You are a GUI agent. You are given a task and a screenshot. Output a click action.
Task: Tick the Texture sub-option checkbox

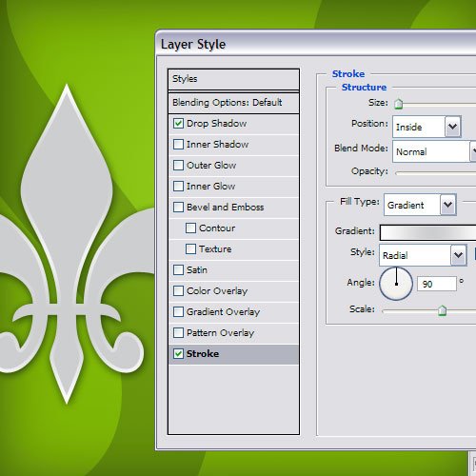(x=190, y=249)
